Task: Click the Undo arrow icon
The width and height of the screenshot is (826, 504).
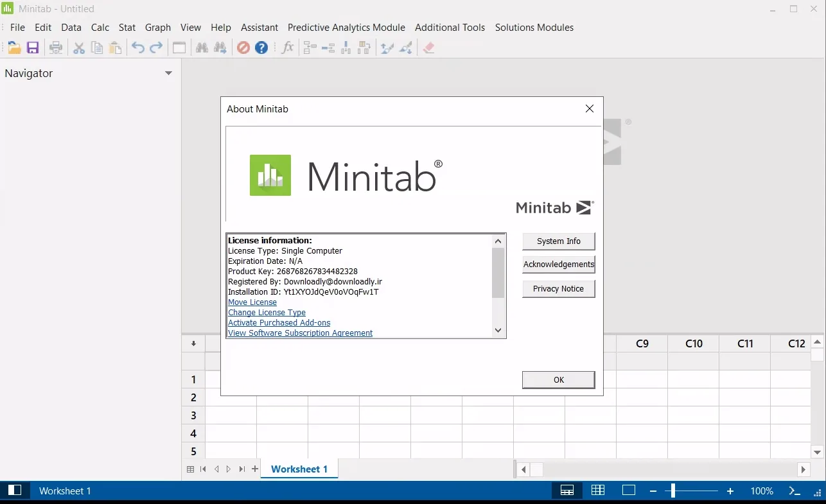Action: click(138, 48)
